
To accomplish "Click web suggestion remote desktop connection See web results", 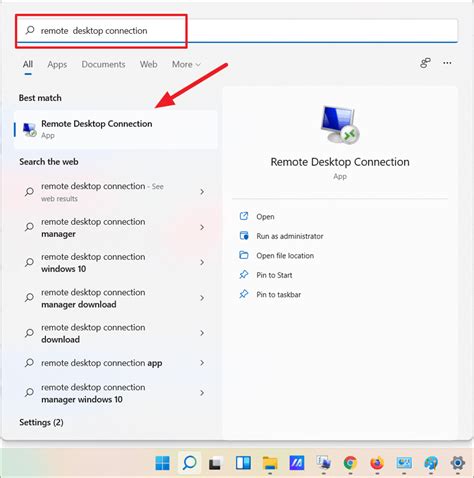I will click(102, 192).
